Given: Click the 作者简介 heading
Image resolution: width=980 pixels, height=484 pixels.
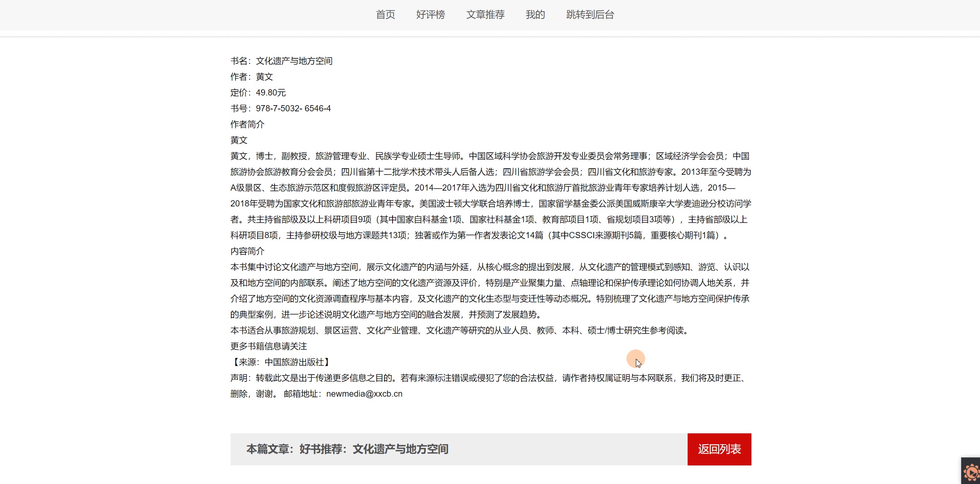Looking at the screenshot, I should [x=248, y=124].
